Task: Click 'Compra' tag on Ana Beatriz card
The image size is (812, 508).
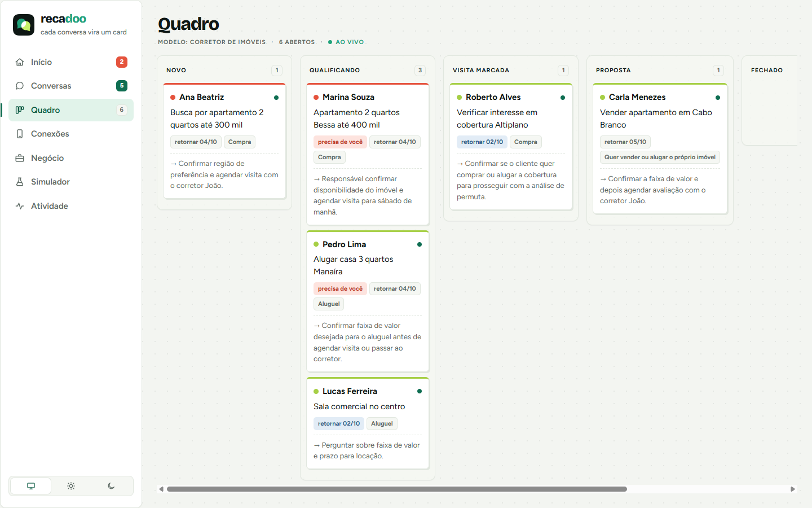Action: tap(240, 142)
